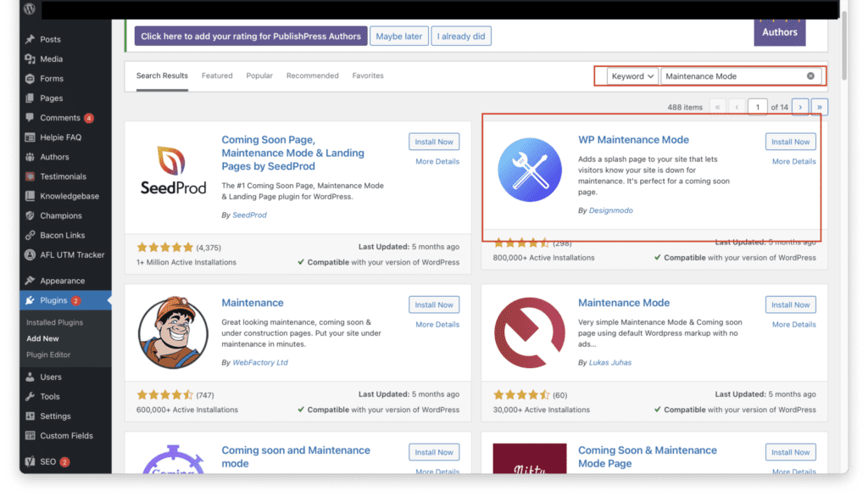Click the Tools wrench icon
868x497 pixels.
[x=31, y=396]
